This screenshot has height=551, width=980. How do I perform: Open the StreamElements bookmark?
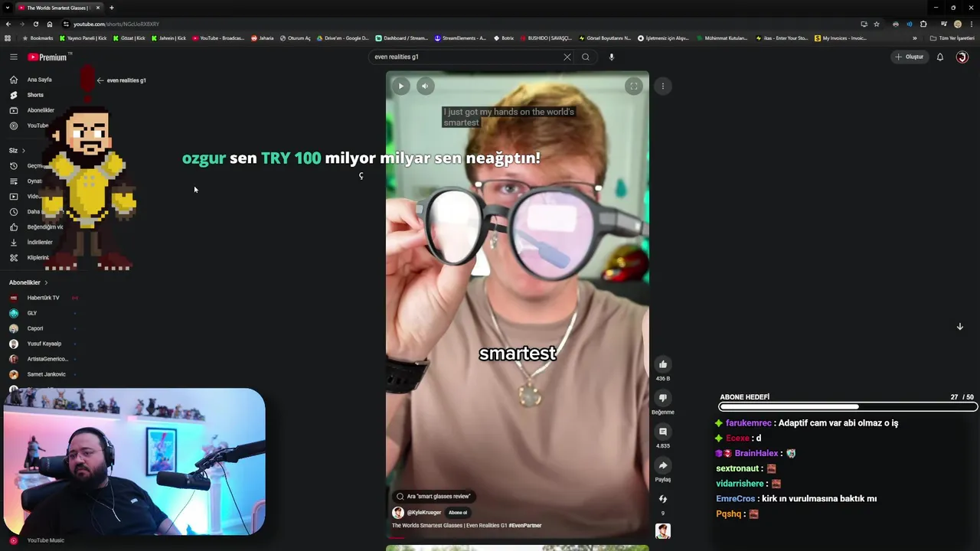click(x=460, y=38)
